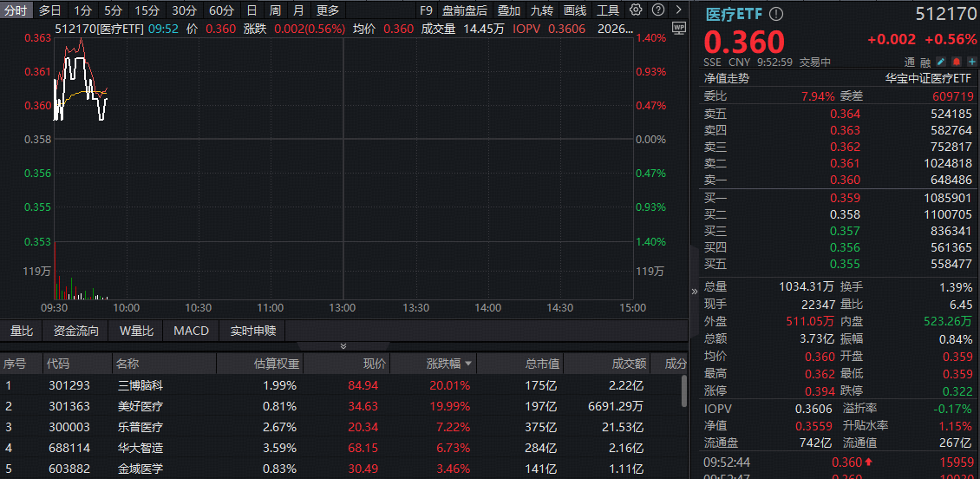Select the 三博脑科 row in holdings
The width and height of the screenshot is (980, 479).
(139, 385)
